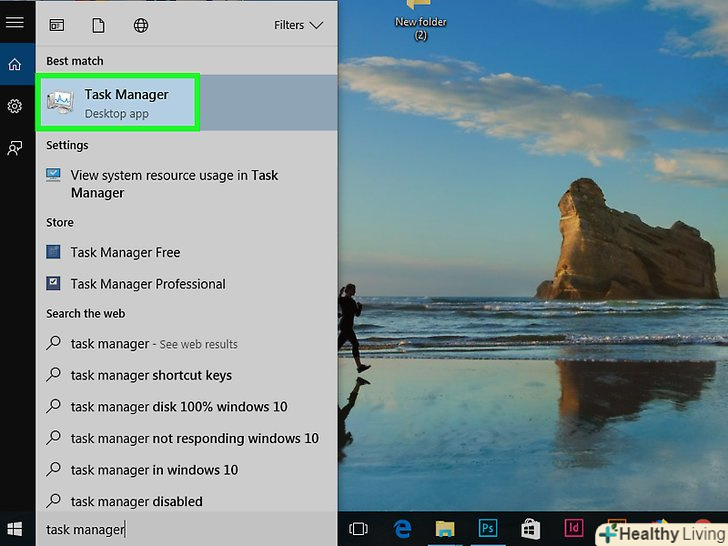Filter search results by Documents
Viewport: 728px width, 546px height.
click(x=98, y=25)
